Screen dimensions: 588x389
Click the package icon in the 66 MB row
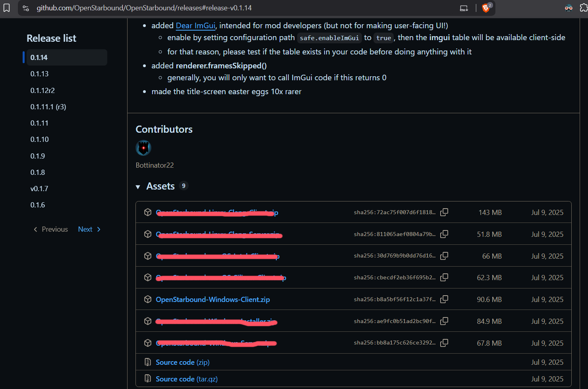[148, 256]
